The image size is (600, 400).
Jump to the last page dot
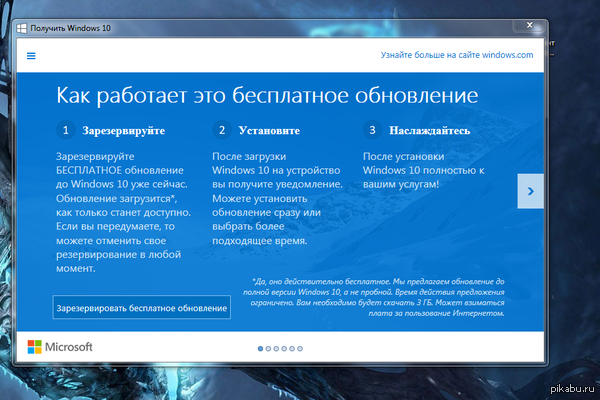(300, 349)
